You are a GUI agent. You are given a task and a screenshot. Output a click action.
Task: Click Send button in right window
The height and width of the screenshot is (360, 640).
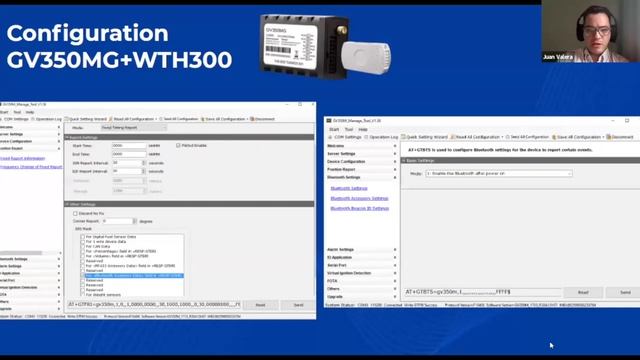(x=624, y=292)
